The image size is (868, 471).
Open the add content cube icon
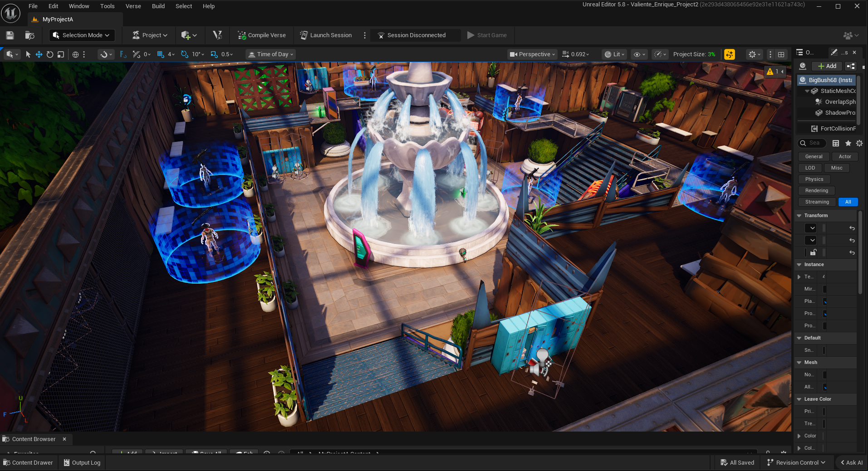(189, 35)
